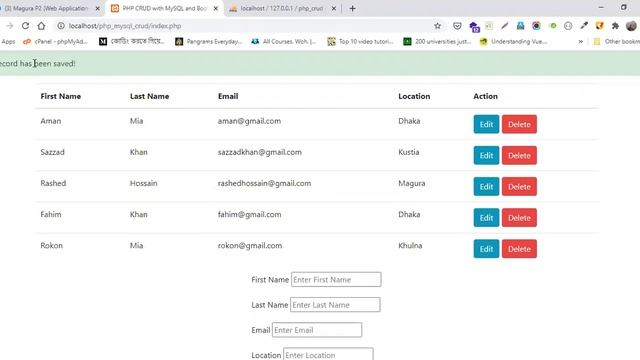Edit the Rashed Hossain record

click(486, 187)
